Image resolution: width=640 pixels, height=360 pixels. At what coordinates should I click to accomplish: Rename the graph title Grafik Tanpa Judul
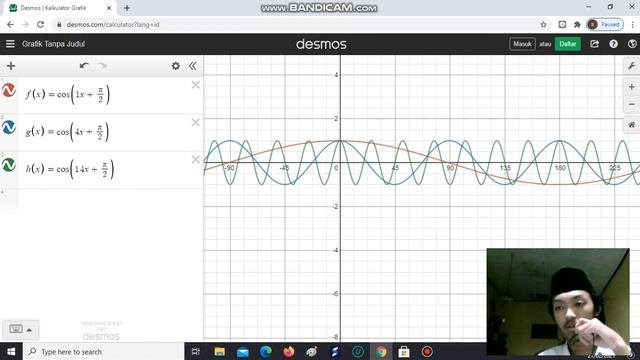click(x=53, y=44)
